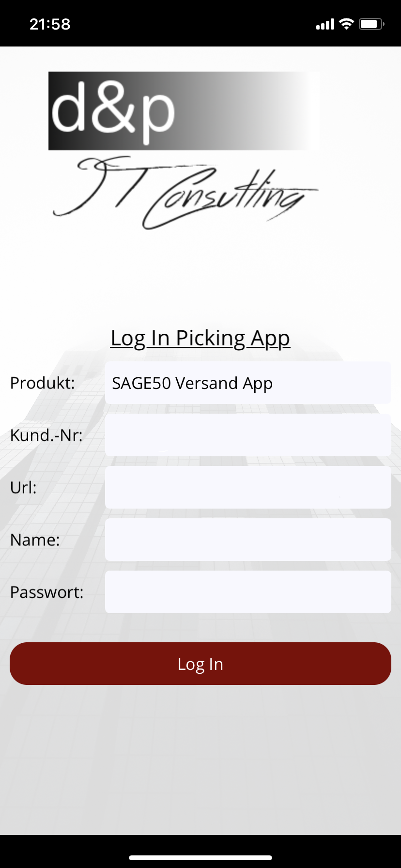Tap the Produkt: label
The width and height of the screenshot is (401, 868).
[x=43, y=383]
